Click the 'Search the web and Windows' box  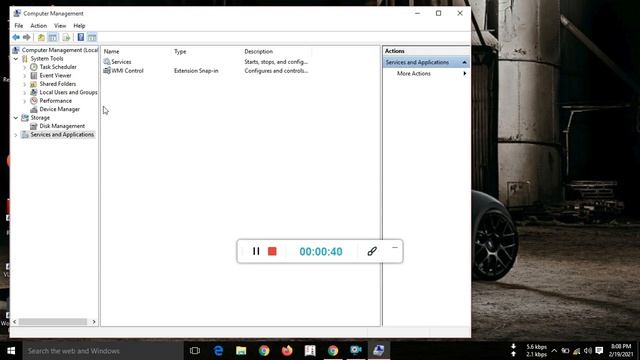click(103, 351)
